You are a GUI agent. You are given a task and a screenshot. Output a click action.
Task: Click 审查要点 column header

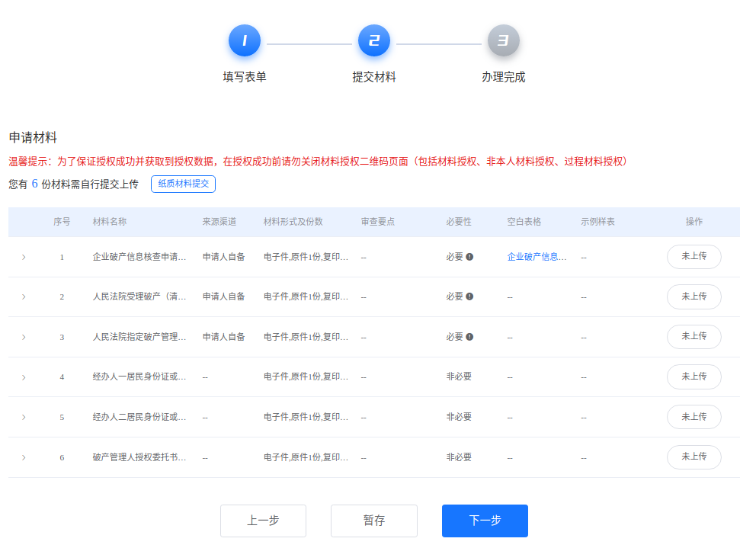pos(378,222)
